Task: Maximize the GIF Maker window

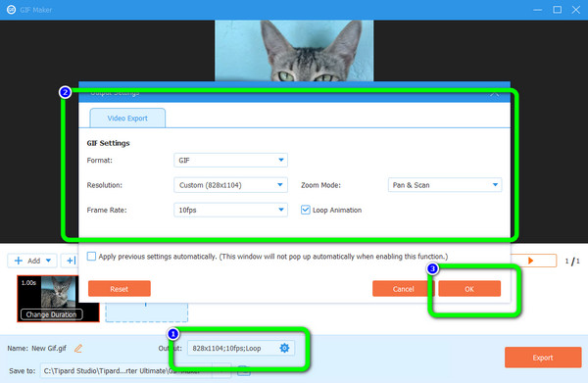Action: (x=558, y=10)
